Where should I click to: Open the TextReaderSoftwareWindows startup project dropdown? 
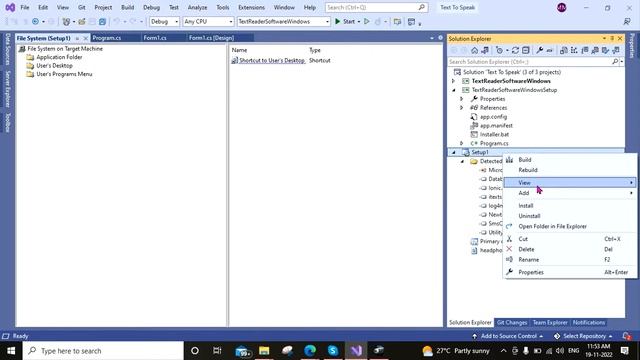[x=284, y=21]
